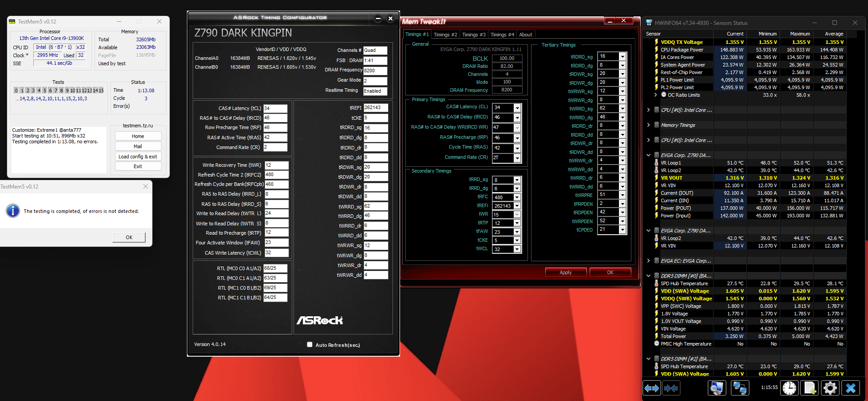Image resolution: width=868 pixels, height=401 pixels.
Task: Toggle Auto Refresh checkbox in ASRock
Action: pyautogui.click(x=309, y=345)
